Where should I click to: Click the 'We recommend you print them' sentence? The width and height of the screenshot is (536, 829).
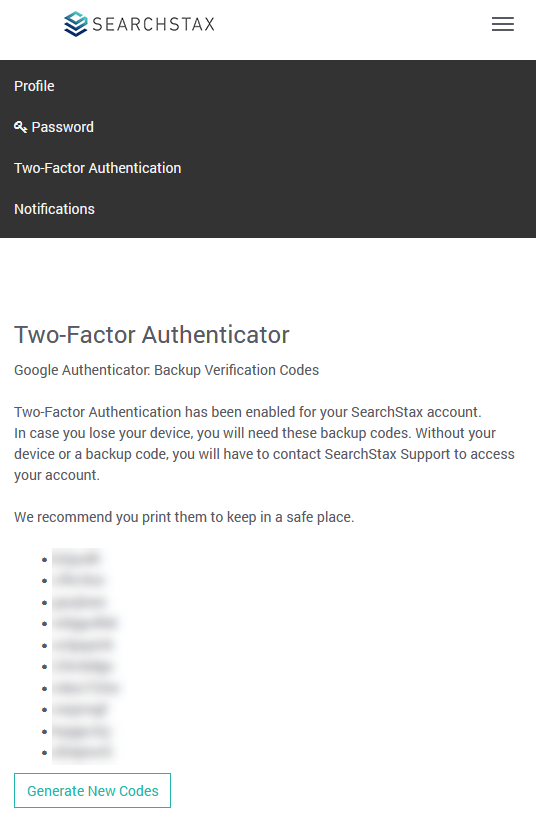[x=184, y=517]
